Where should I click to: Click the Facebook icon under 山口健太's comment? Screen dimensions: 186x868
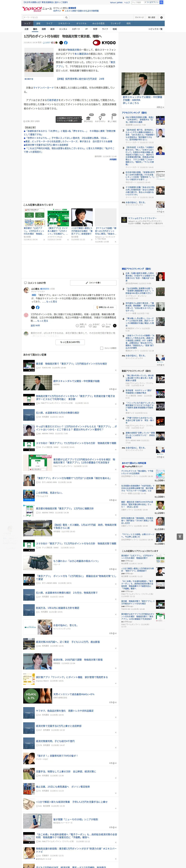pyautogui.click(x=38, y=307)
